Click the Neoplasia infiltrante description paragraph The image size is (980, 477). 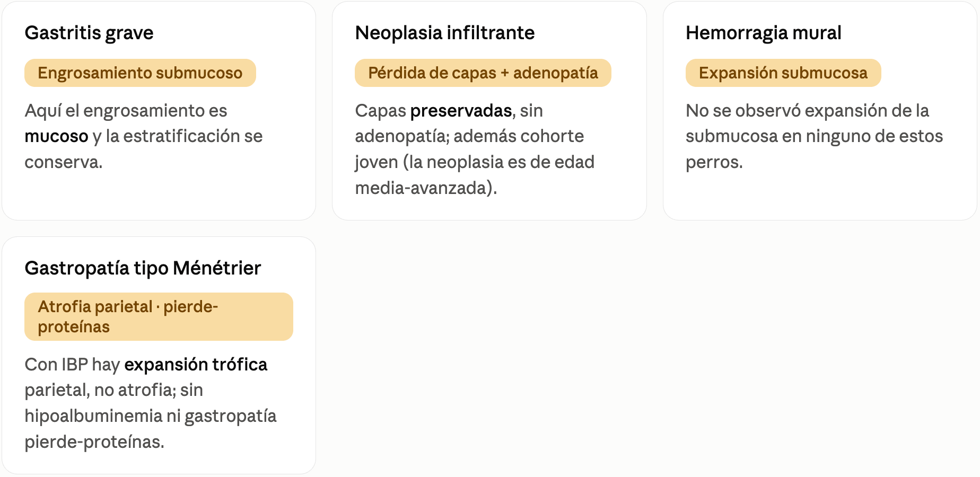475,149
